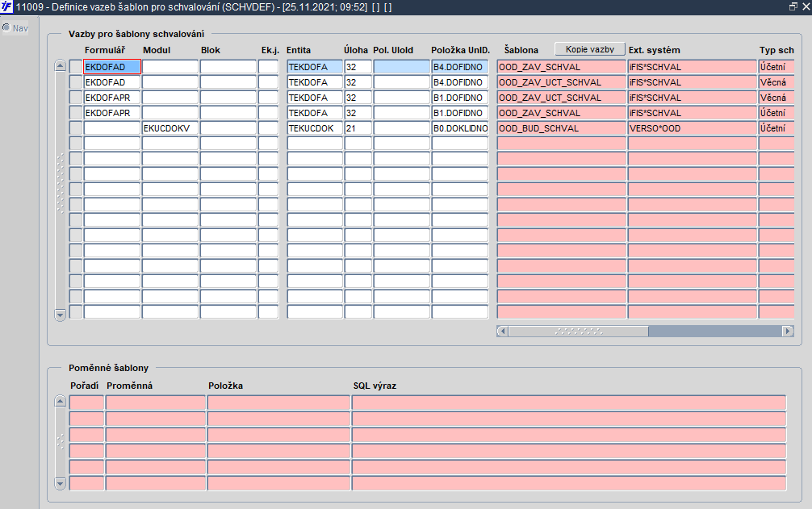
Task: Restore the form window size
Action: pyautogui.click(x=793, y=6)
